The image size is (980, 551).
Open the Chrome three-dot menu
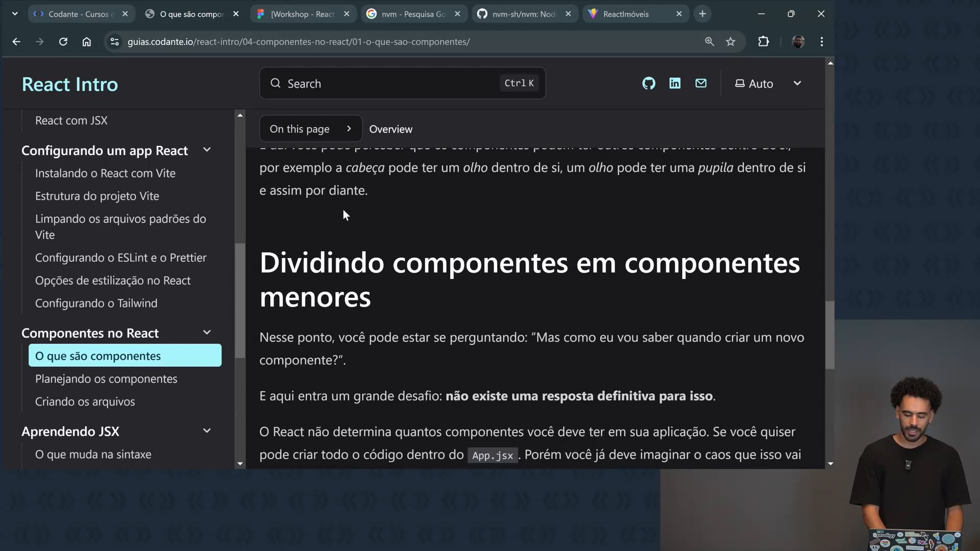[822, 42]
